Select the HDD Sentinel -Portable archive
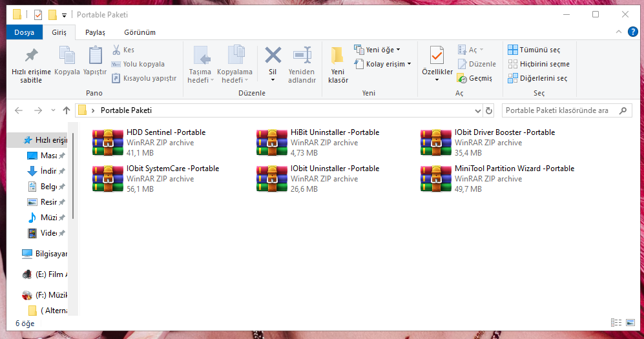The width and height of the screenshot is (644, 339). click(149, 143)
